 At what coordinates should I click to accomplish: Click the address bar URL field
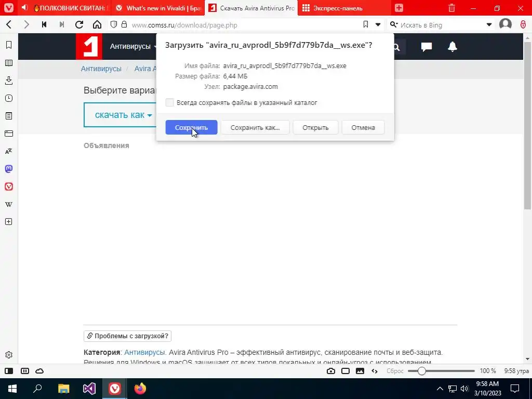[244, 25]
